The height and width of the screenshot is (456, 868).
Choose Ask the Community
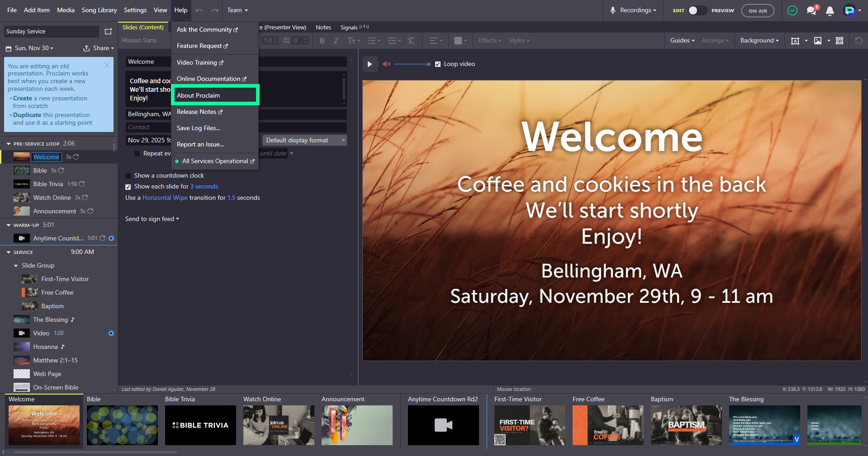click(x=215, y=30)
